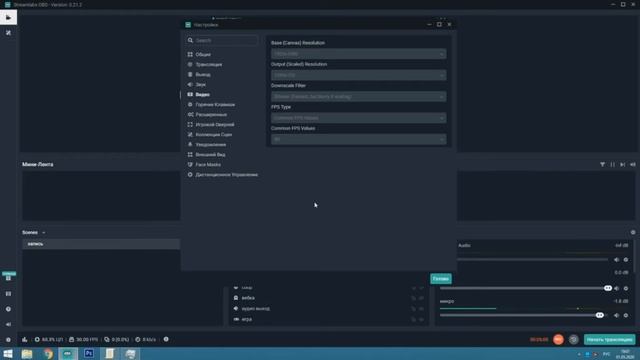Click the filter icon in Мини-Лента header

(602, 164)
